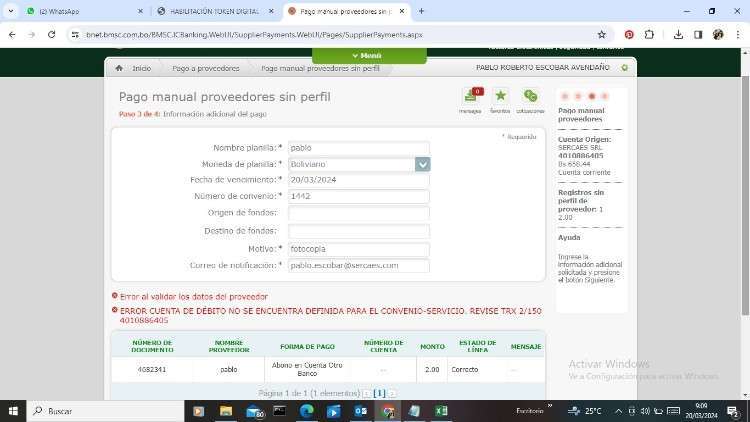Click account number 4010886405 in sidebar
Screen dimensions: 750x422
(580, 156)
